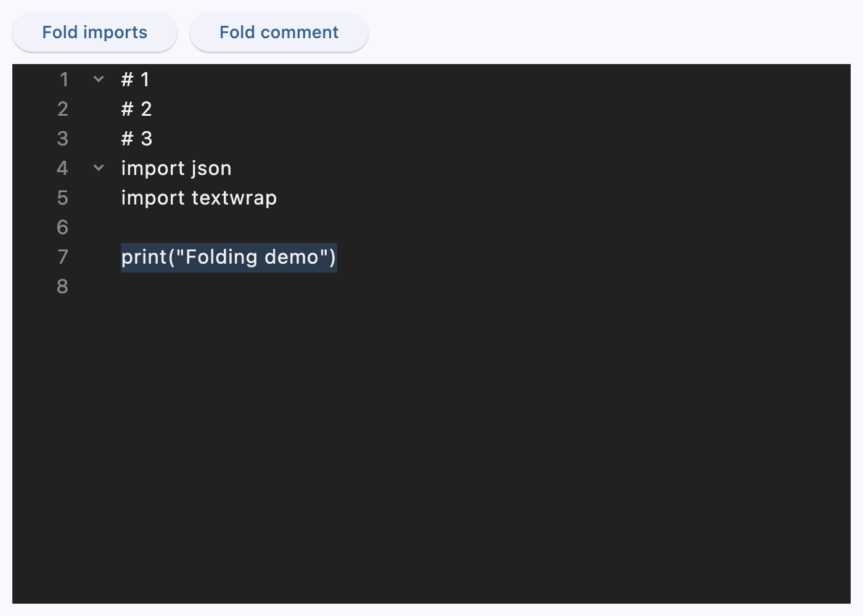Click the comment line '# 3'
This screenshot has height=616, width=863.
click(136, 138)
